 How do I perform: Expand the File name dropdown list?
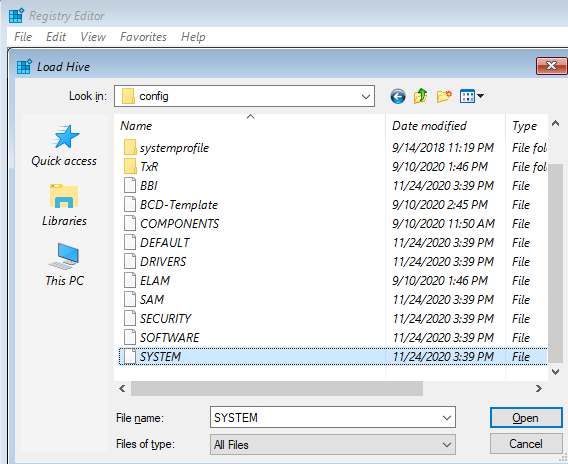447,418
